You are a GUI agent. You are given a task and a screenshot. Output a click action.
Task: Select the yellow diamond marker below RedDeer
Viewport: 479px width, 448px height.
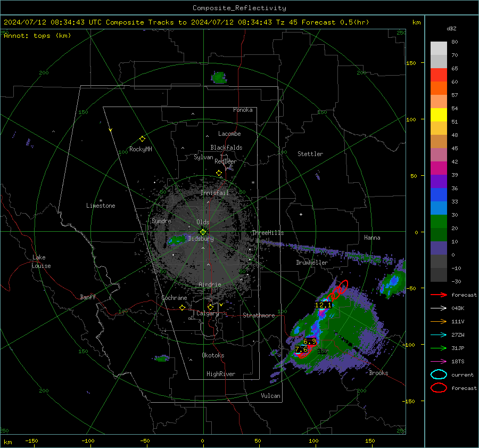219,173
